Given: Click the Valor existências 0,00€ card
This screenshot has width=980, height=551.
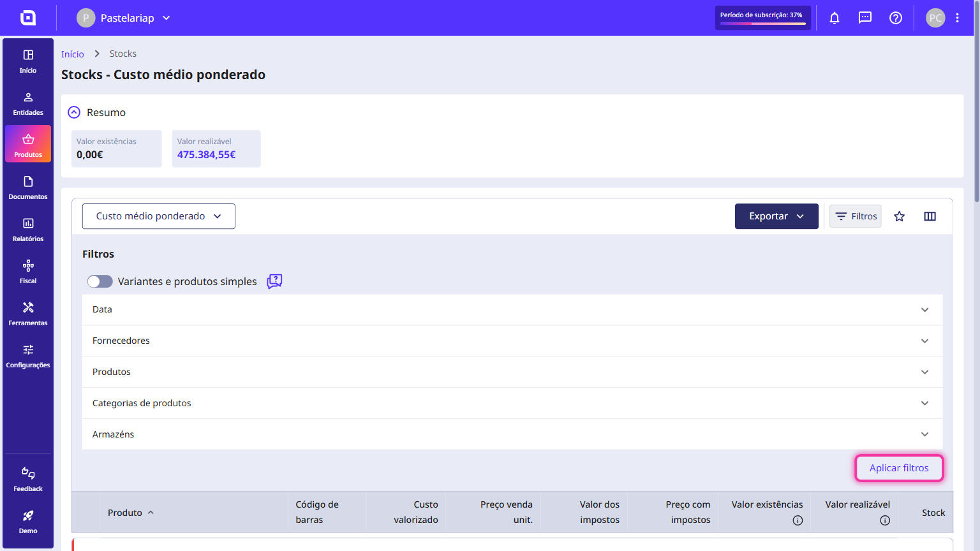Looking at the screenshot, I should (117, 149).
